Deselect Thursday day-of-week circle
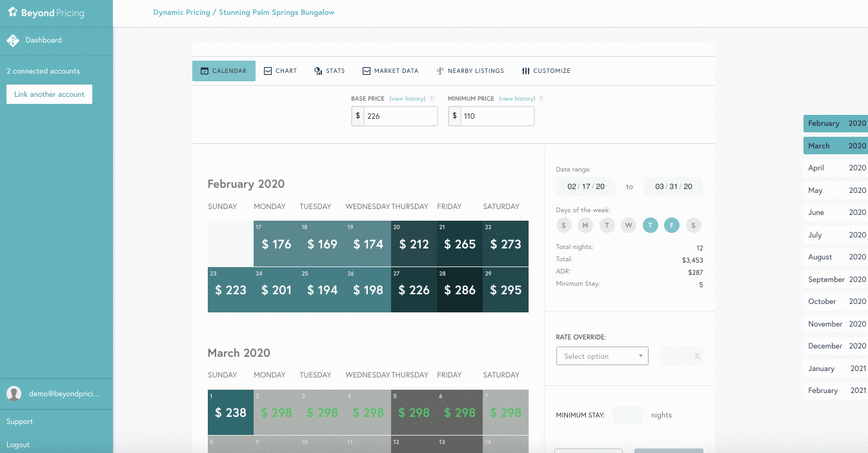 point(651,225)
